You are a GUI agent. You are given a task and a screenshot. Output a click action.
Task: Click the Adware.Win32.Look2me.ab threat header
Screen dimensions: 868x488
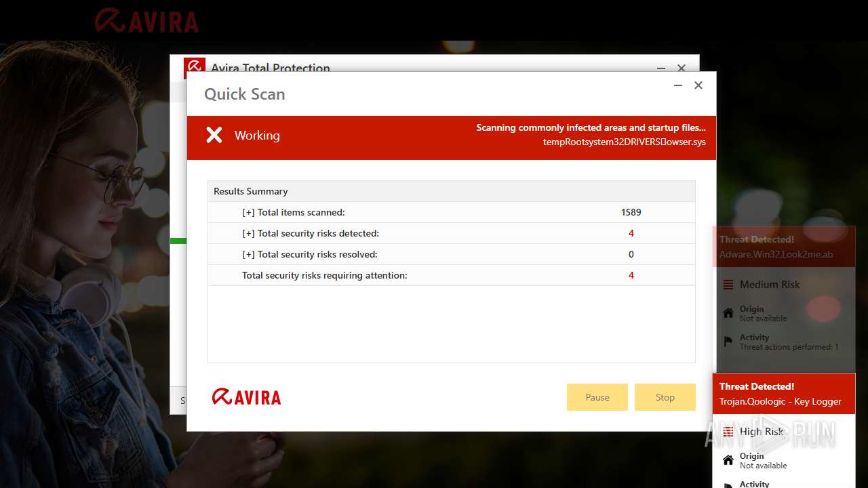point(784,247)
